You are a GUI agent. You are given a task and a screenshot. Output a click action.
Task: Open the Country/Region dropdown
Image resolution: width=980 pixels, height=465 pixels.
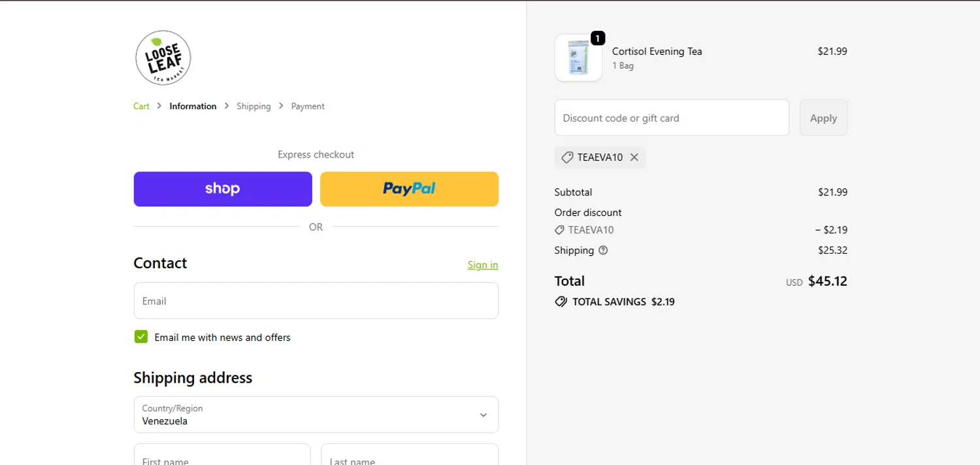[x=316, y=415]
